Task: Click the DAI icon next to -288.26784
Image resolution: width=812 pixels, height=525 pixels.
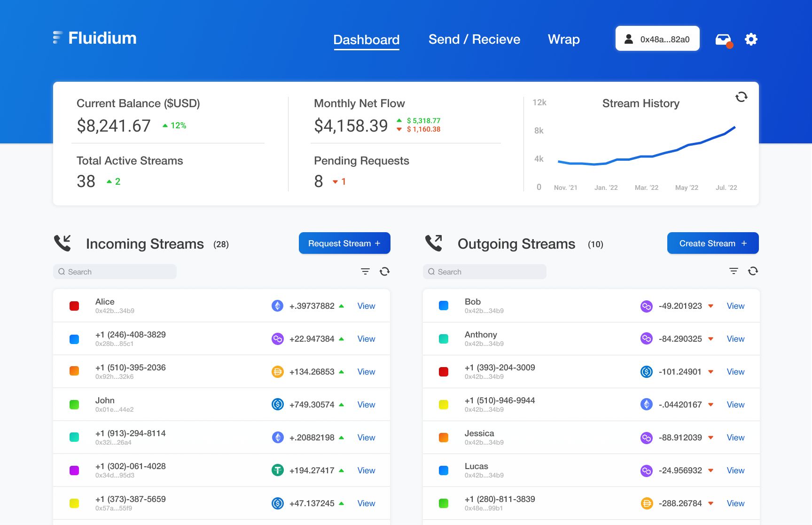Action: 647,503
